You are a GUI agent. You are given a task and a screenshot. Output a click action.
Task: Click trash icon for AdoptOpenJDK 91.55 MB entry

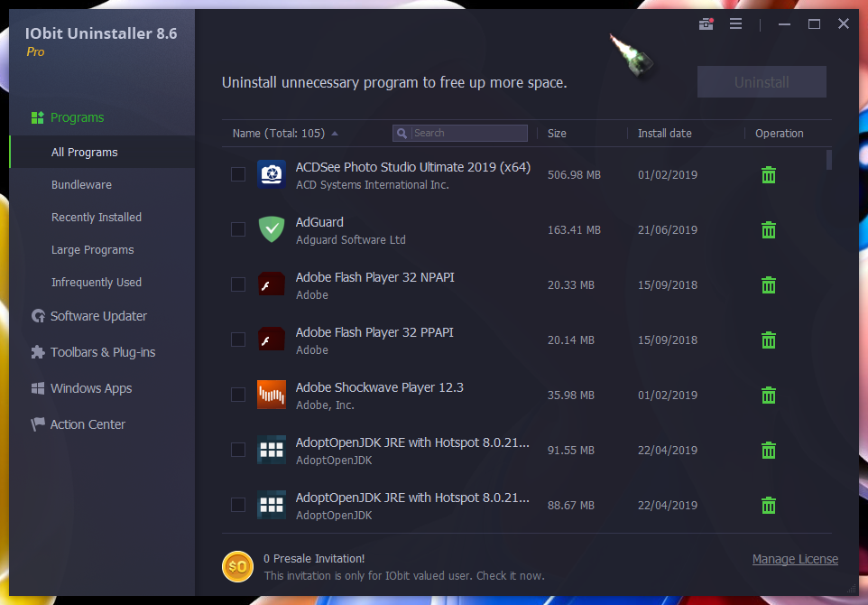769,450
